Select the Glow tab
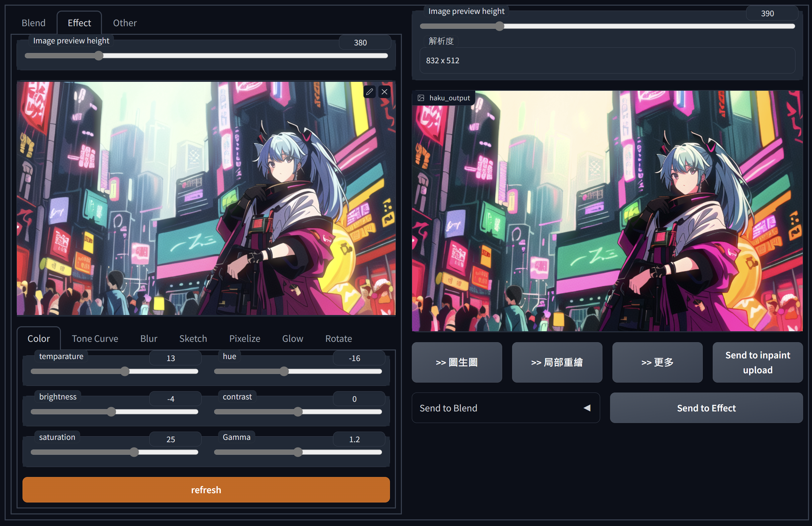 coord(292,339)
